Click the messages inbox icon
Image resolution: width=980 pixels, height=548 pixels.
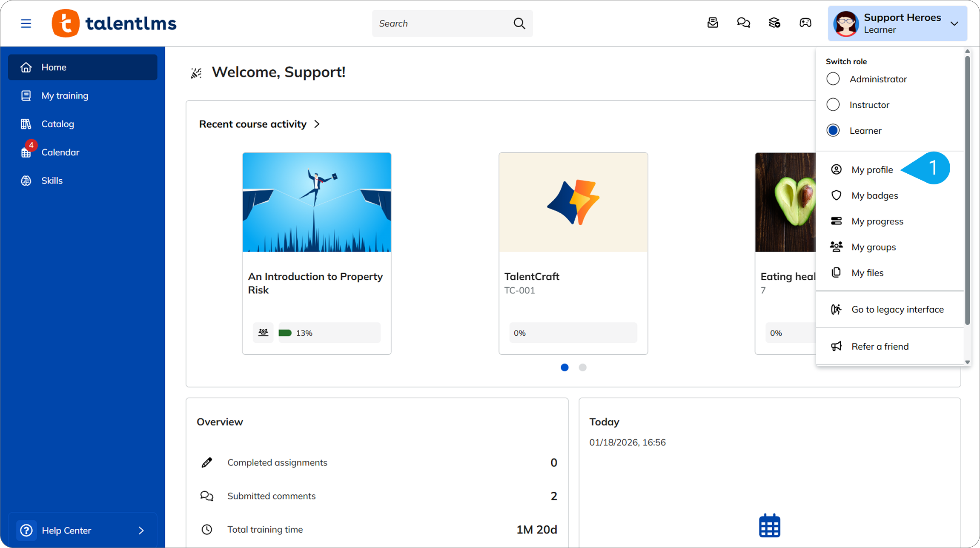tap(713, 23)
